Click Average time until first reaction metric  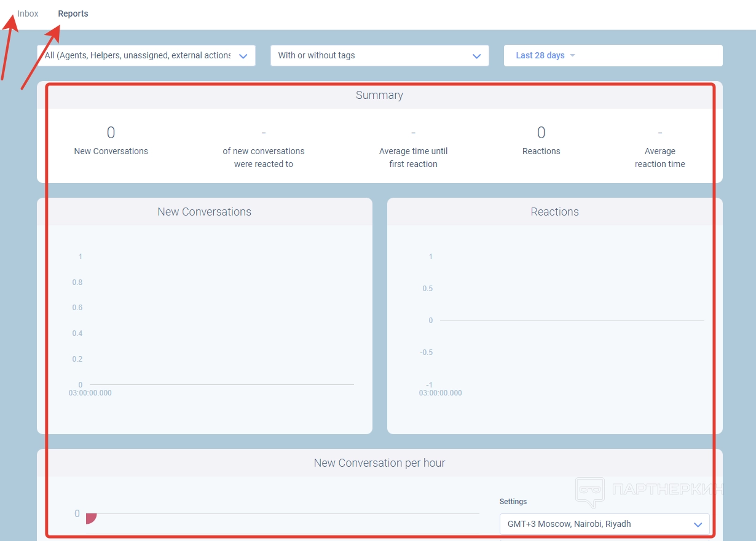[413, 157]
